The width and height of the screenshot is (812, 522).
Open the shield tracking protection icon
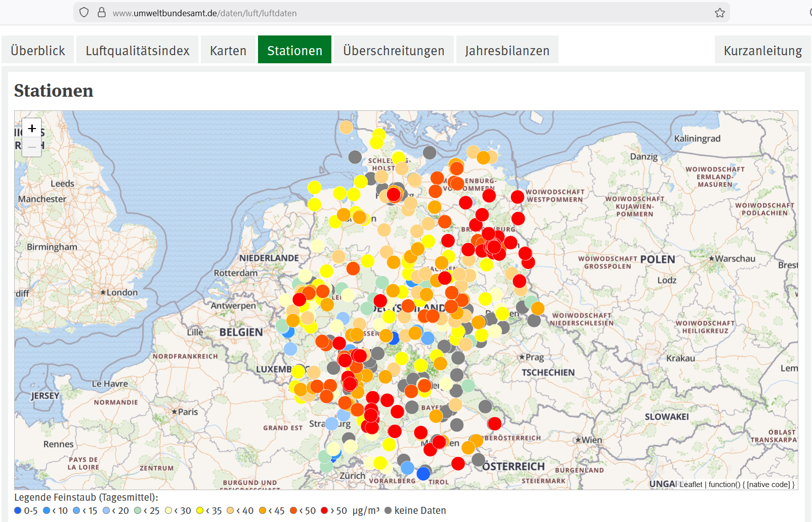84,13
